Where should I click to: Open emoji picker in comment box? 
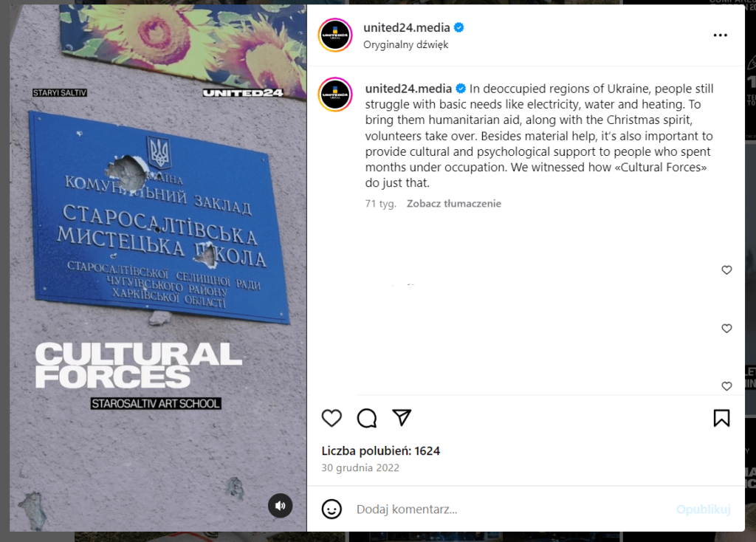[331, 510]
